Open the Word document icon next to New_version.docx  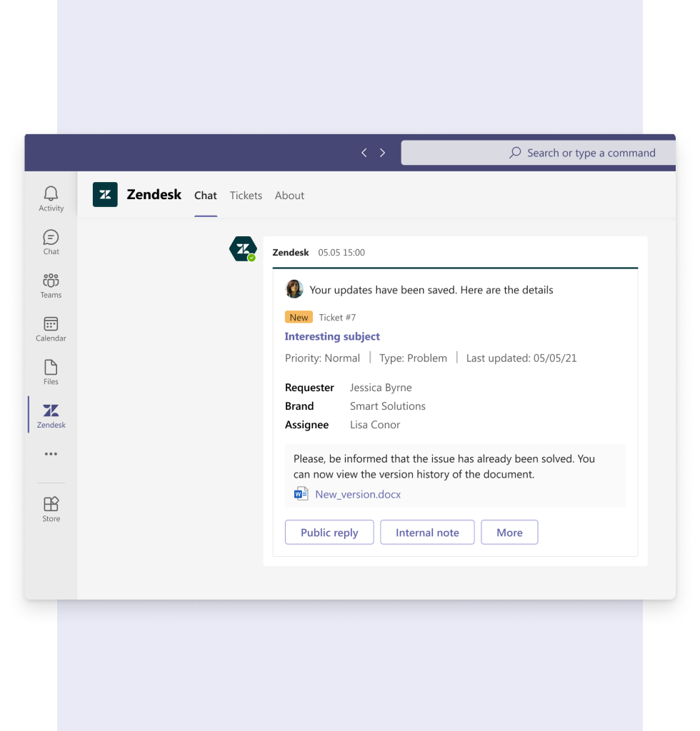[x=300, y=493]
